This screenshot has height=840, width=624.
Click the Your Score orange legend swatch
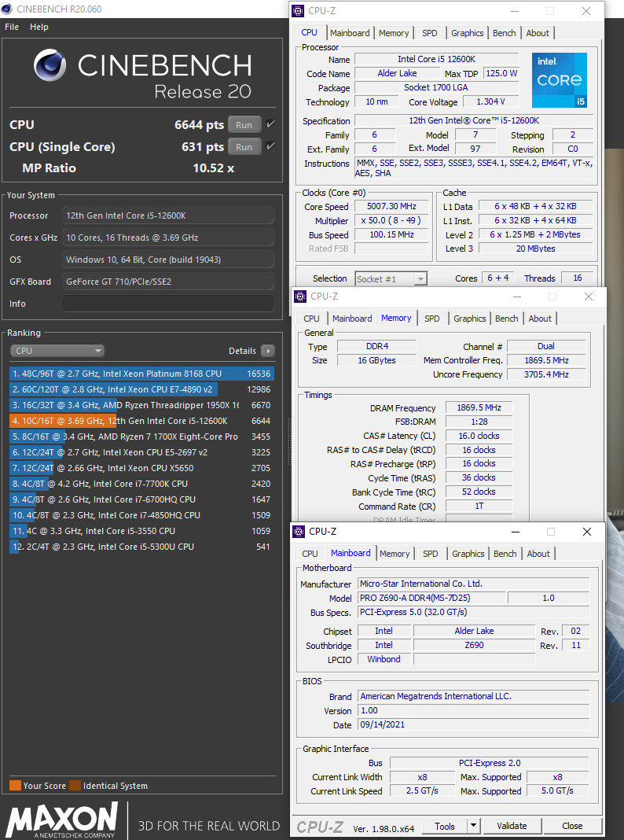[x=15, y=786]
